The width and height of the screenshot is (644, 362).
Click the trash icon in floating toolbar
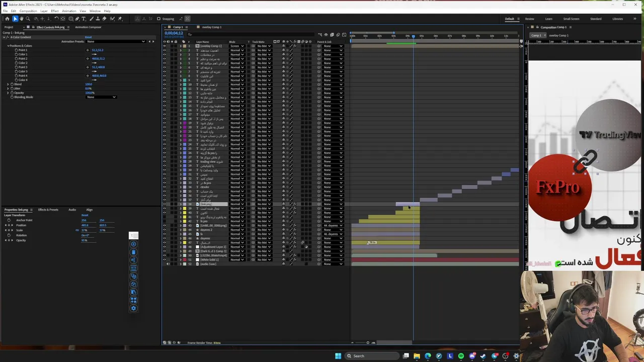(133, 252)
